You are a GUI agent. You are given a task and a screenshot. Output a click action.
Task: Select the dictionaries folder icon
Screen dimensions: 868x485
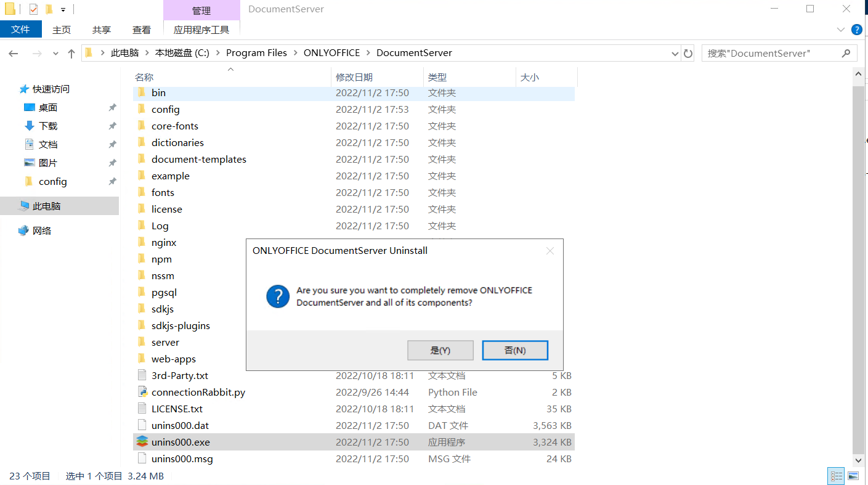point(142,142)
